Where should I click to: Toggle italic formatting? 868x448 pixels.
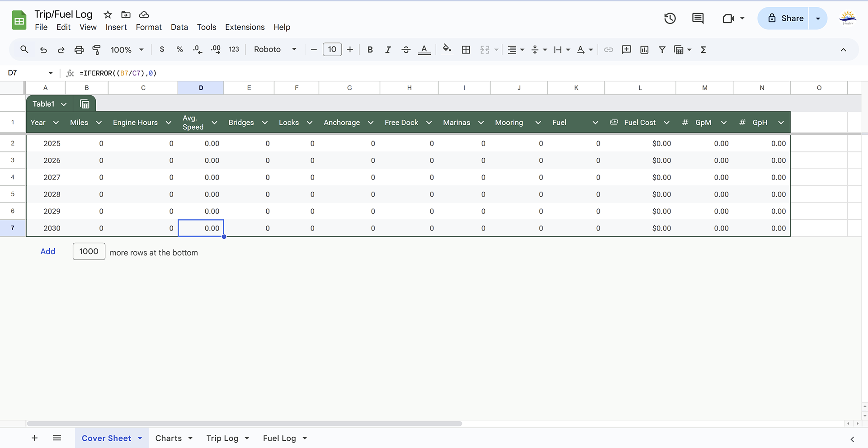click(x=388, y=50)
